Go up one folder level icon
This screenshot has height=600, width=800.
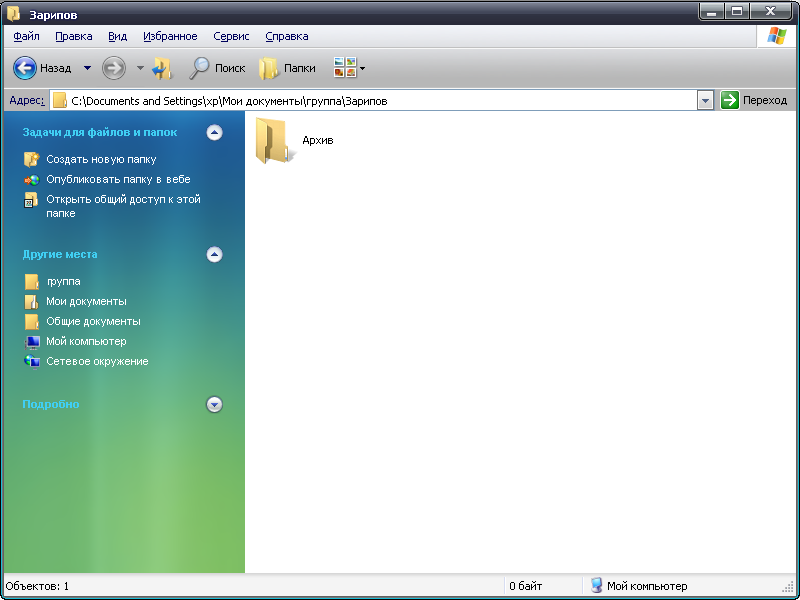[x=163, y=68]
